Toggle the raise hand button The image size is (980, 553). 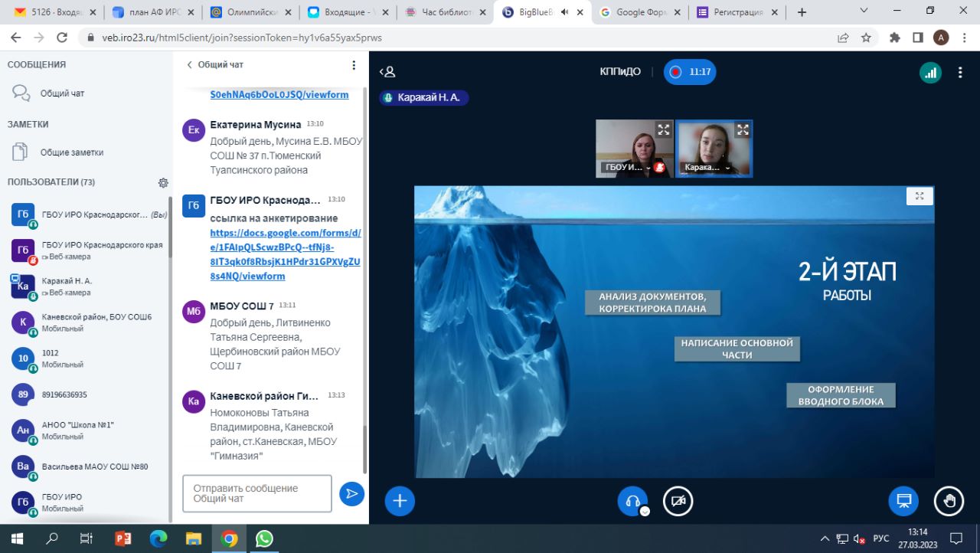949,501
